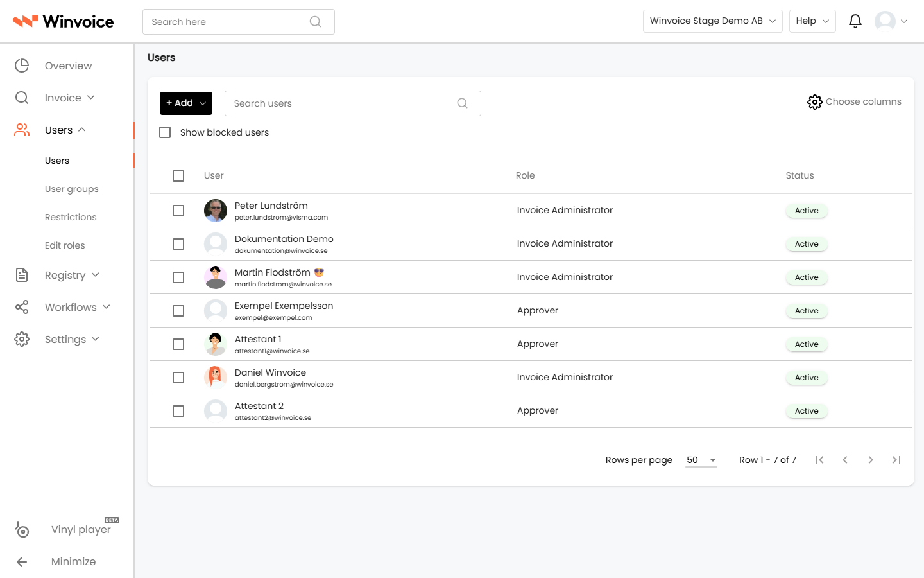
Task: Click Peter Lundström's avatar photo
Action: point(216,211)
